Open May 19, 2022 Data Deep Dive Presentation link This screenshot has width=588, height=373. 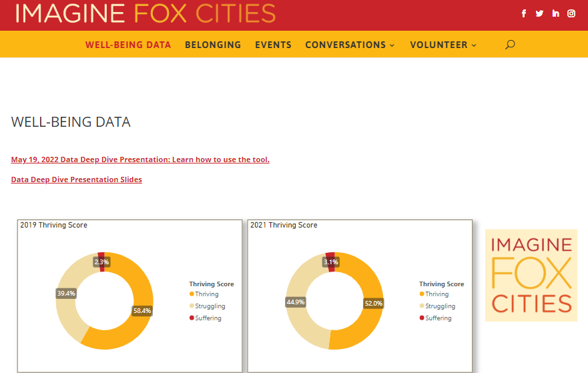(140, 159)
